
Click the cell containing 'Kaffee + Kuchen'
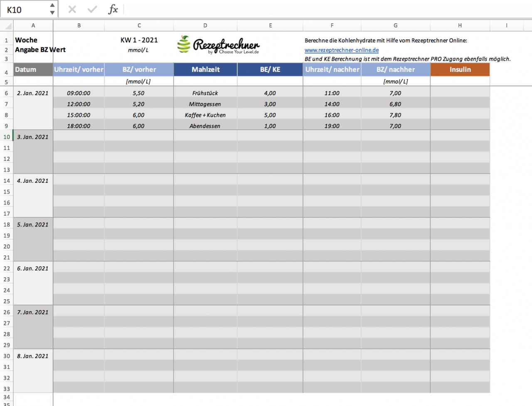[x=205, y=115]
